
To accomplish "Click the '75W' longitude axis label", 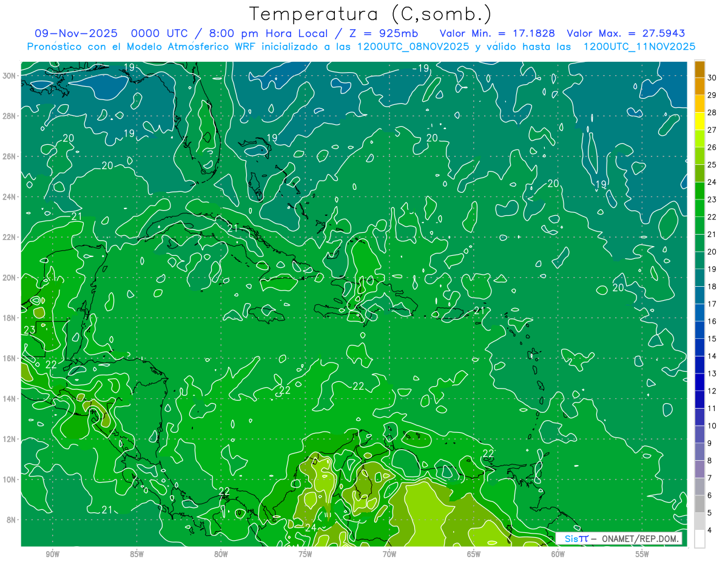I will pyautogui.click(x=305, y=554).
